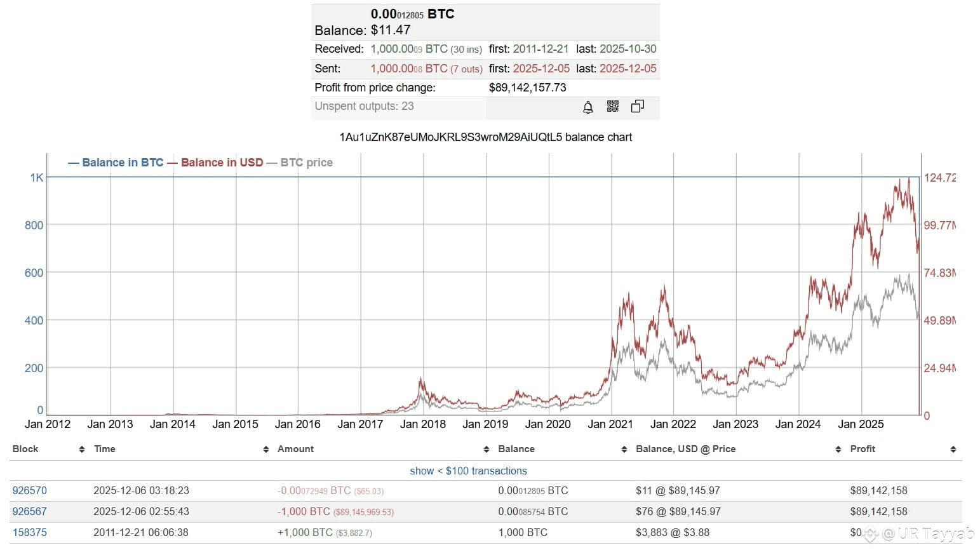This screenshot has width=980, height=550.
Task: Click first received date 2011-12-21
Action: 540,49
